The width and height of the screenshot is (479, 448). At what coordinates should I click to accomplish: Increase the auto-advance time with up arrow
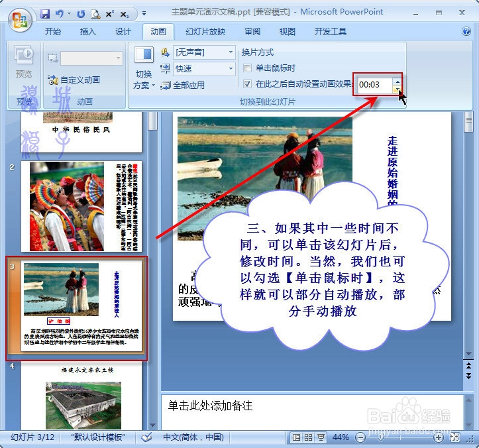(397, 81)
